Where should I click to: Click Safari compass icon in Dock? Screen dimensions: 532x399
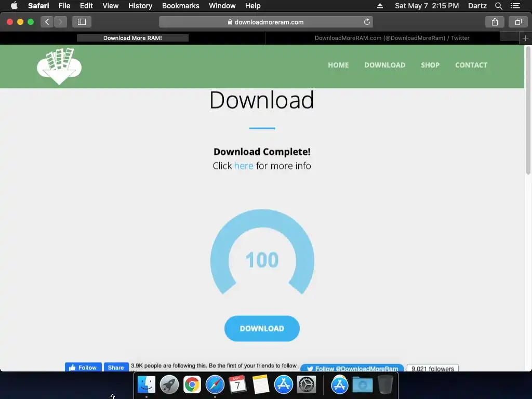point(215,384)
